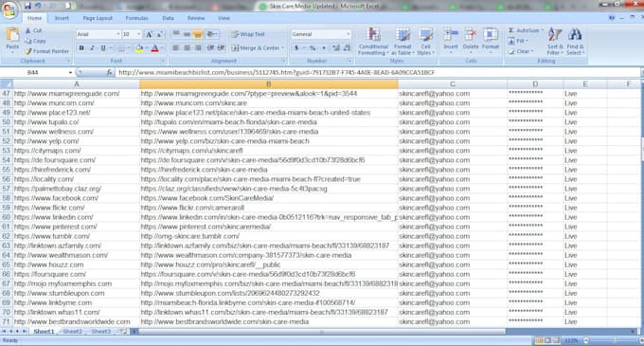644x346 pixels.
Task: Select column A header
Action: pos(77,84)
